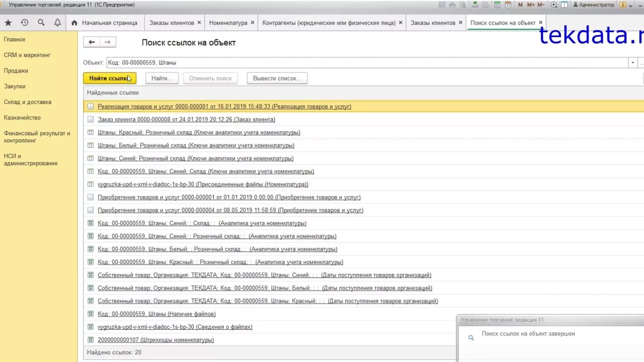Open Заказ клиента 0000-000008 link
The height and width of the screenshot is (362, 644).
click(x=187, y=120)
